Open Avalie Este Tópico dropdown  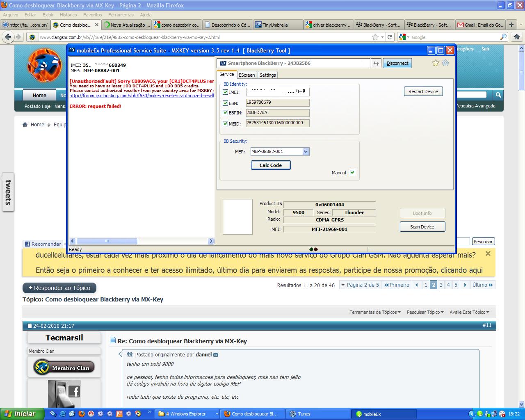click(x=469, y=312)
